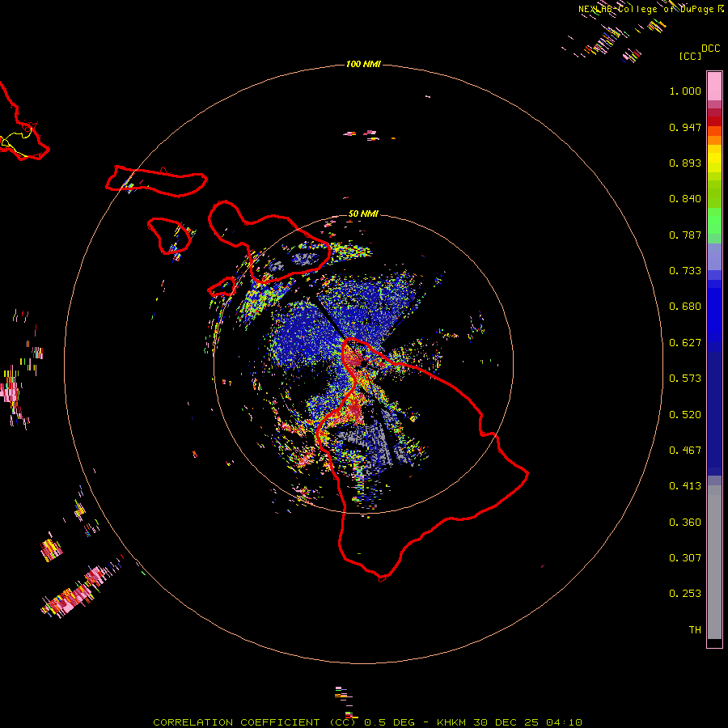Select the "DCC" label above the legend
This screenshot has width=728, height=728.
[x=711, y=49]
